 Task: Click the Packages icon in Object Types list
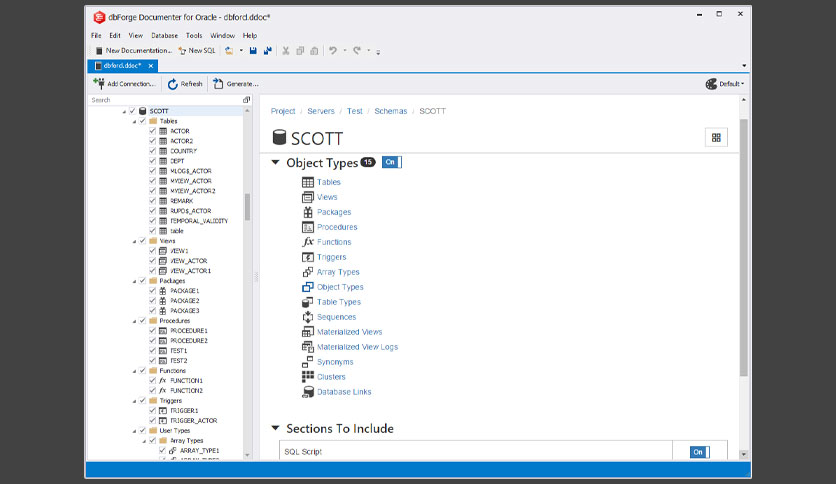[308, 212]
